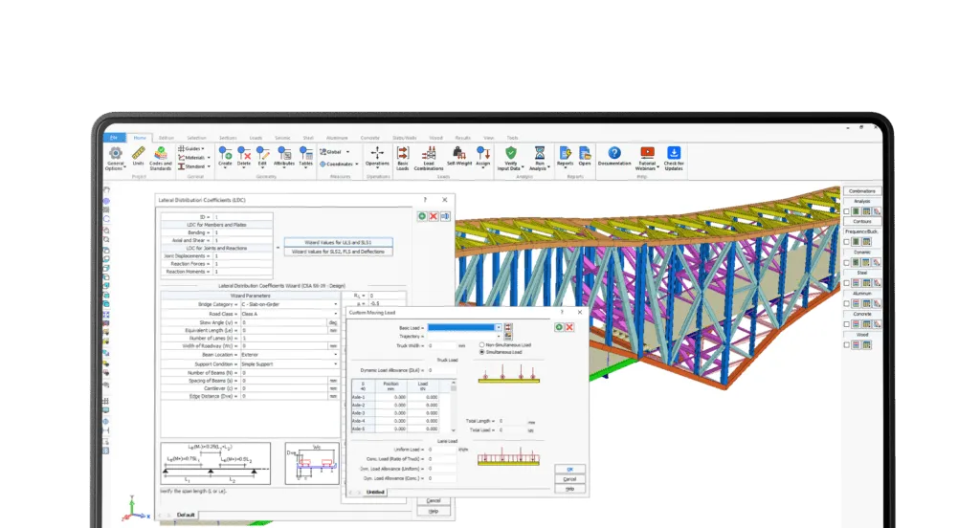Toggle the Analysis results checkbox
Viewport: 980px width, 528px height.
tap(847, 211)
